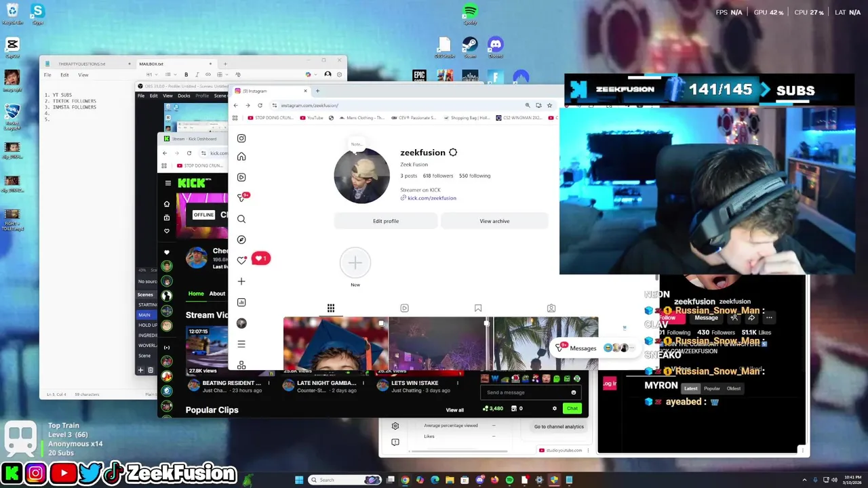
Task: Select Home tab on Kick channel
Action: coord(196,293)
